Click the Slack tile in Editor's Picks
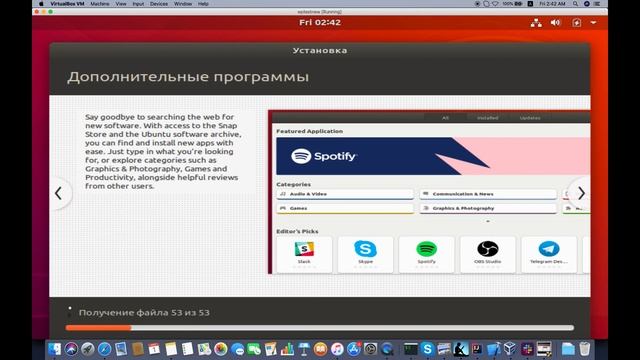Viewport: 640px width, 360px height. pyautogui.click(x=304, y=255)
